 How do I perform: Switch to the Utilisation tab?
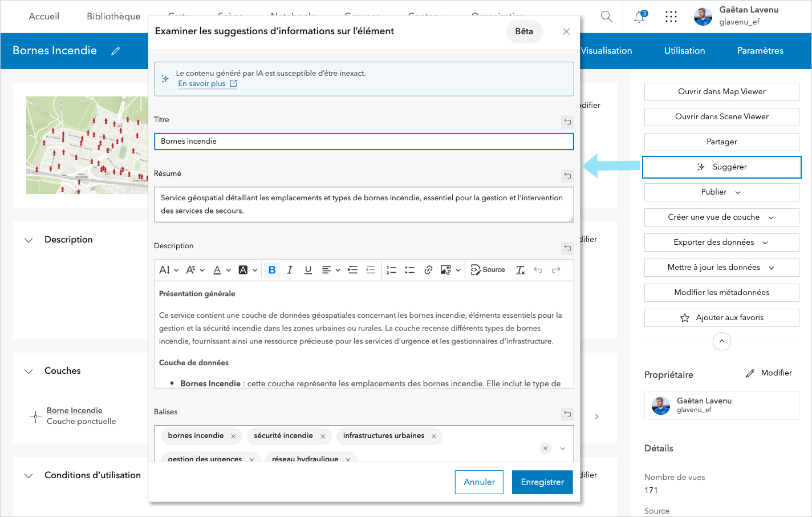pos(684,51)
